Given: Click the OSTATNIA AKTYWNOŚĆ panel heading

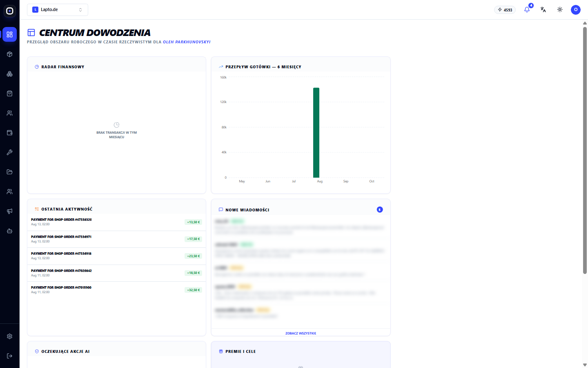Looking at the screenshot, I should tap(67, 209).
